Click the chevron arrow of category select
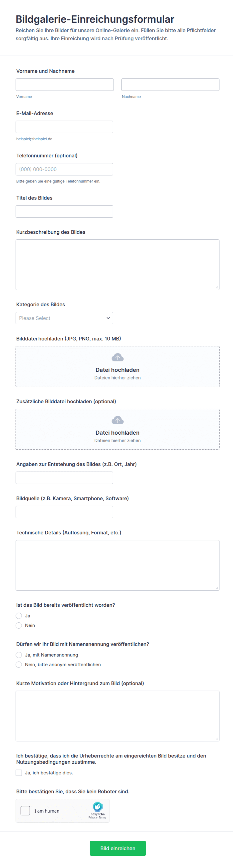Image resolution: width=233 pixels, height=868 pixels. pos(108,318)
